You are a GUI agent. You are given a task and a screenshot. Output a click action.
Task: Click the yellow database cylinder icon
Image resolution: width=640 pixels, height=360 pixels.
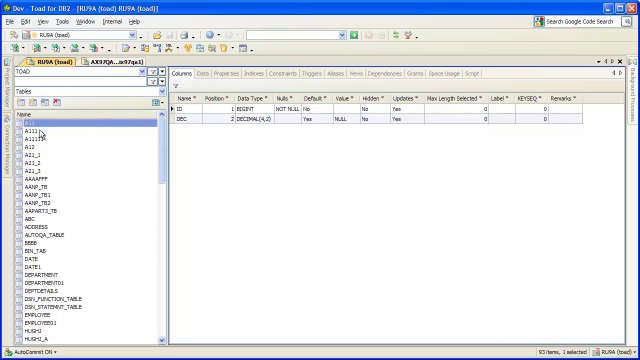click(x=224, y=48)
